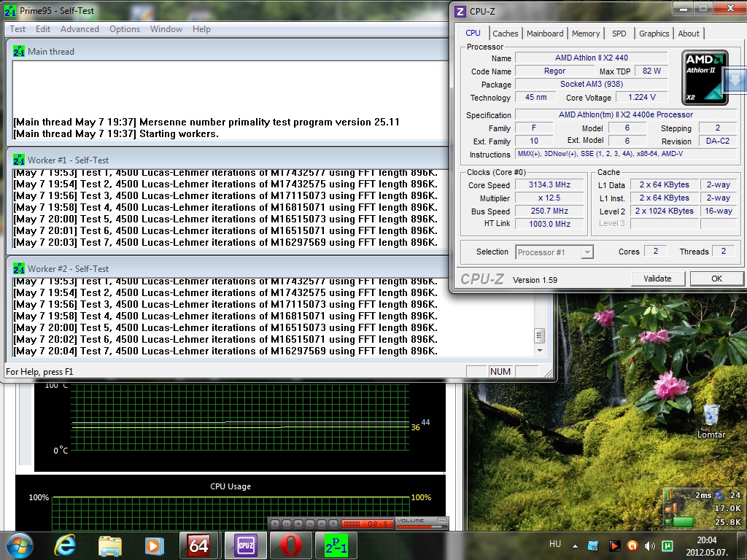Click the mini player minimize button above volume
Screen dimensions: 747x560
(x=441, y=520)
